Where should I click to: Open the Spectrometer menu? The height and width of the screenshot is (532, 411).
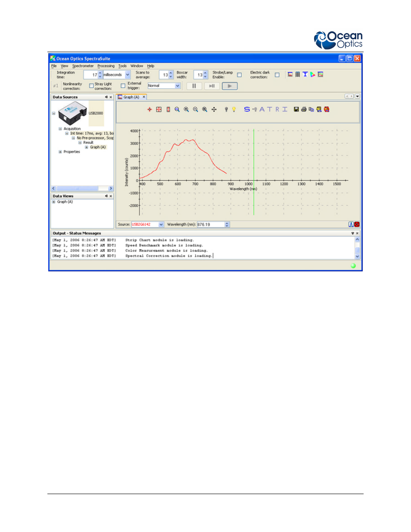tap(83, 66)
